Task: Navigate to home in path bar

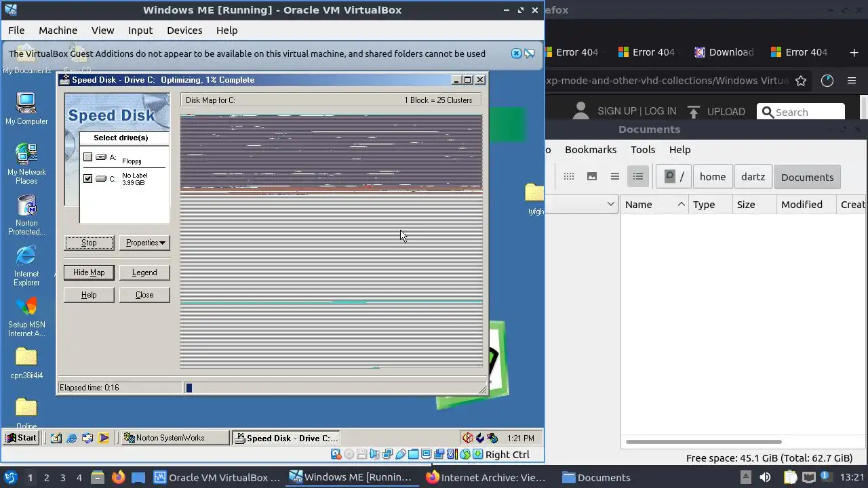Action: point(713,177)
